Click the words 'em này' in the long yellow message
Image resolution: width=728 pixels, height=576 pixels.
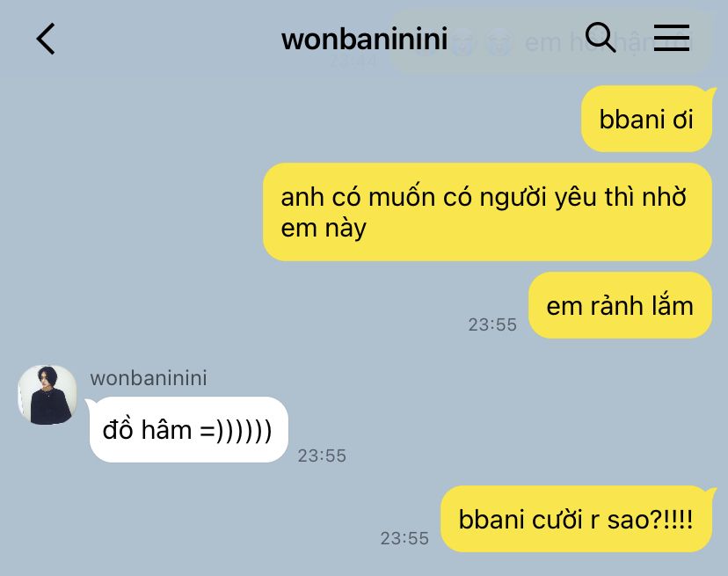tap(324, 228)
